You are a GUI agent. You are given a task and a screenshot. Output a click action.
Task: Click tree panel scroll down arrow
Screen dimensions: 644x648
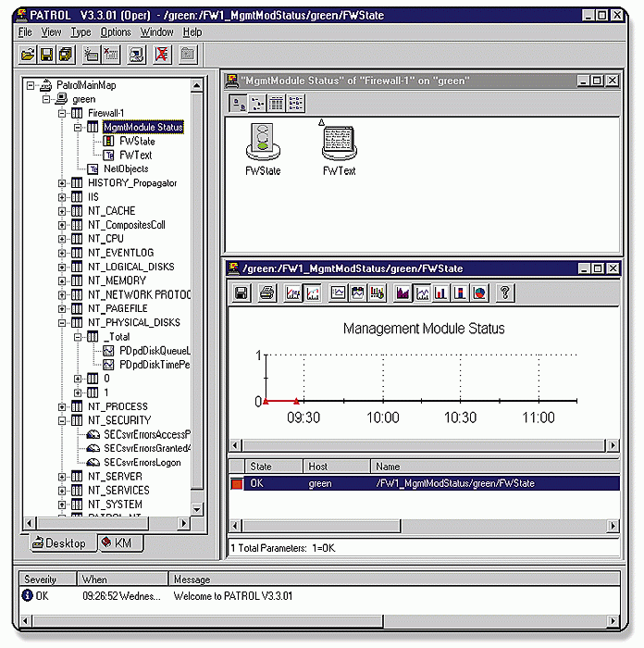tap(197, 509)
